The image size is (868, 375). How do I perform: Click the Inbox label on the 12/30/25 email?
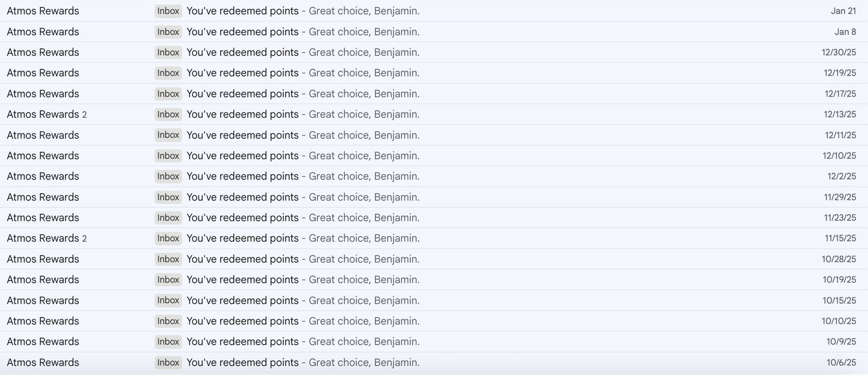[168, 53]
